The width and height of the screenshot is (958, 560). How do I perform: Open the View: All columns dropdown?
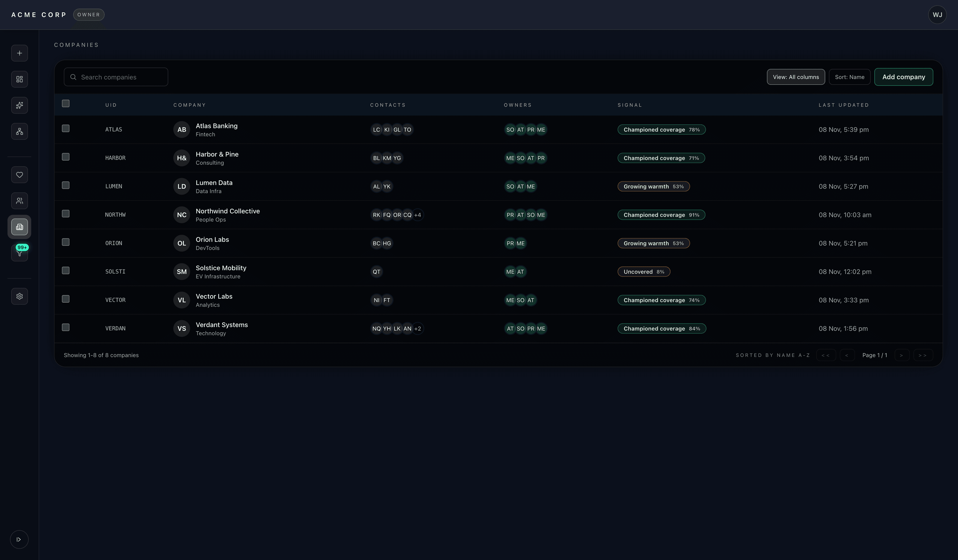pos(796,77)
